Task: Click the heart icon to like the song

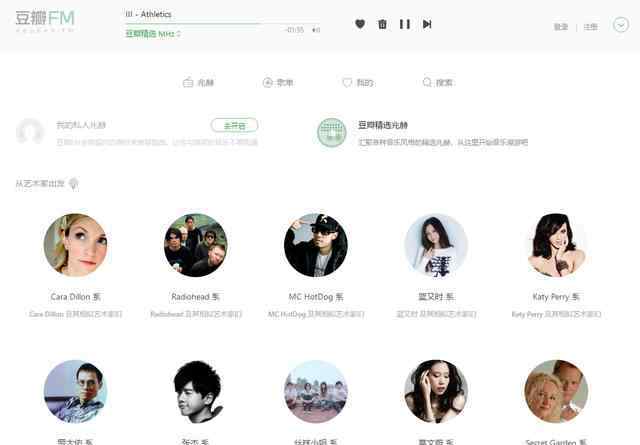Action: (x=360, y=24)
